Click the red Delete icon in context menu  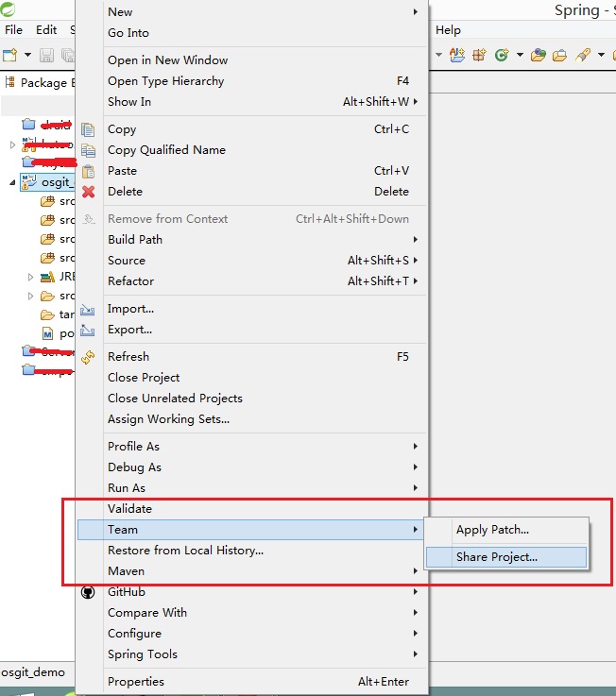[x=89, y=192]
